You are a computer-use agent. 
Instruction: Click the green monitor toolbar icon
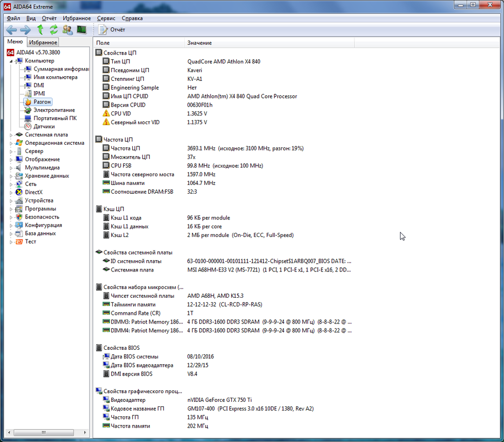coord(82,30)
